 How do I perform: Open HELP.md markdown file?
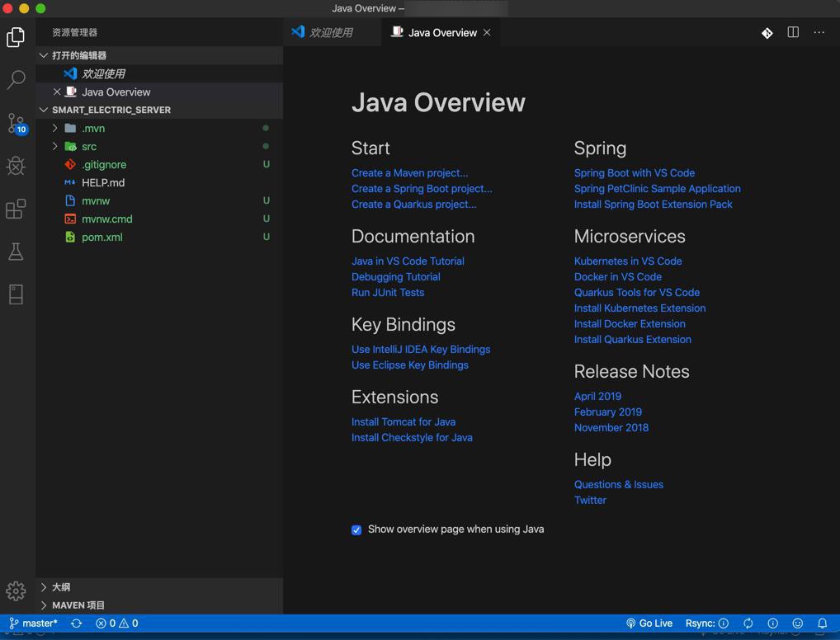coord(159,182)
